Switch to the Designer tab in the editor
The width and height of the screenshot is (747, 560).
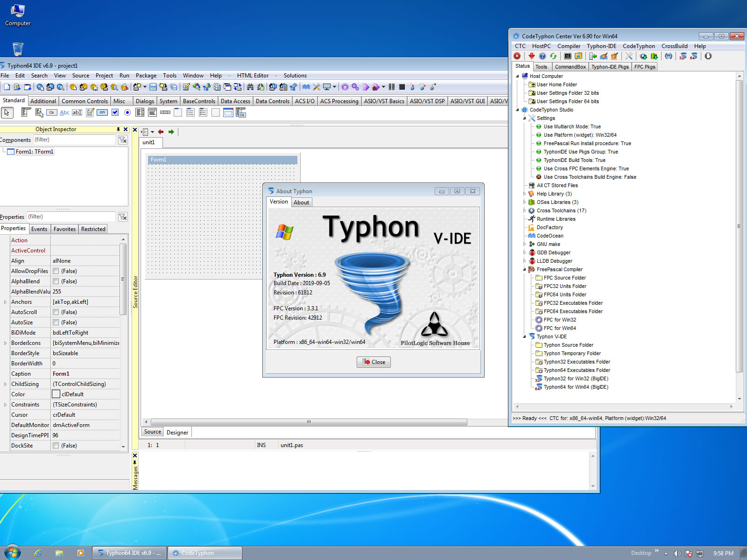point(177,433)
